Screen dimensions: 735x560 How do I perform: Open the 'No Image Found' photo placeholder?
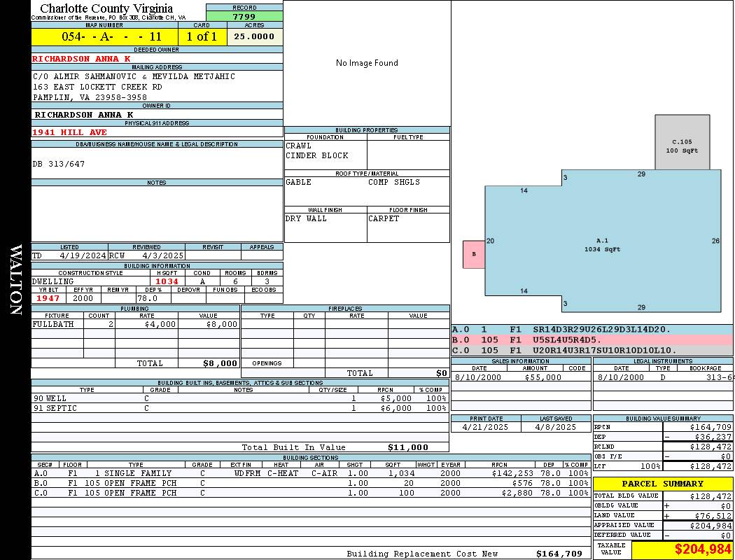(x=367, y=63)
